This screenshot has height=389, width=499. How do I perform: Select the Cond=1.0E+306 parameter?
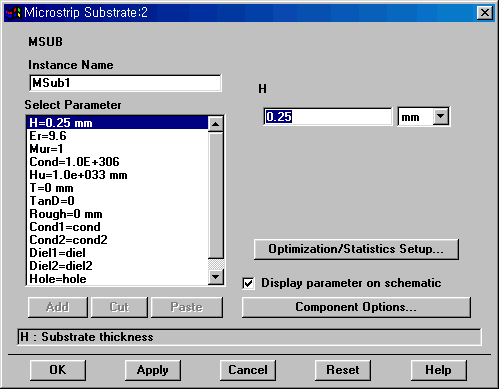(x=117, y=162)
